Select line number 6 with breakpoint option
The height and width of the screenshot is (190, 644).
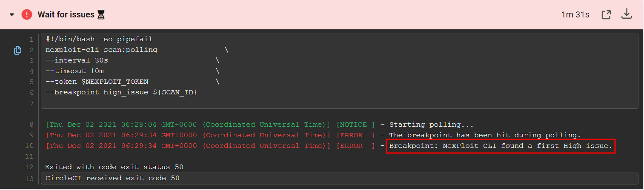(x=31, y=92)
